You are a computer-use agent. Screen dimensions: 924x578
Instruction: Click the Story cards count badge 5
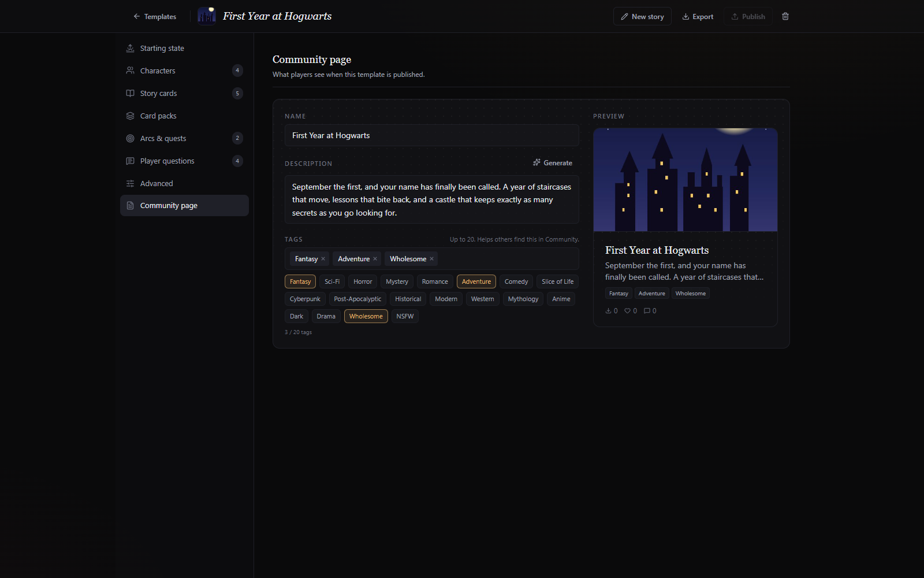tap(237, 93)
